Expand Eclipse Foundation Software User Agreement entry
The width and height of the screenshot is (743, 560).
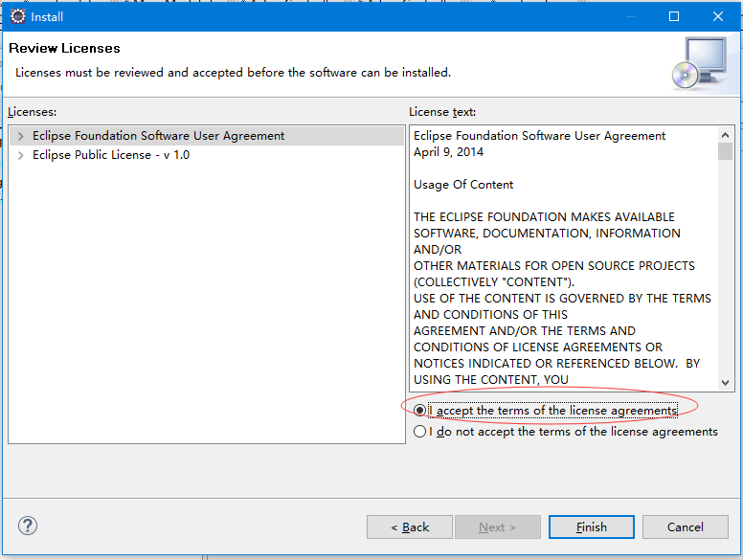pos(20,137)
